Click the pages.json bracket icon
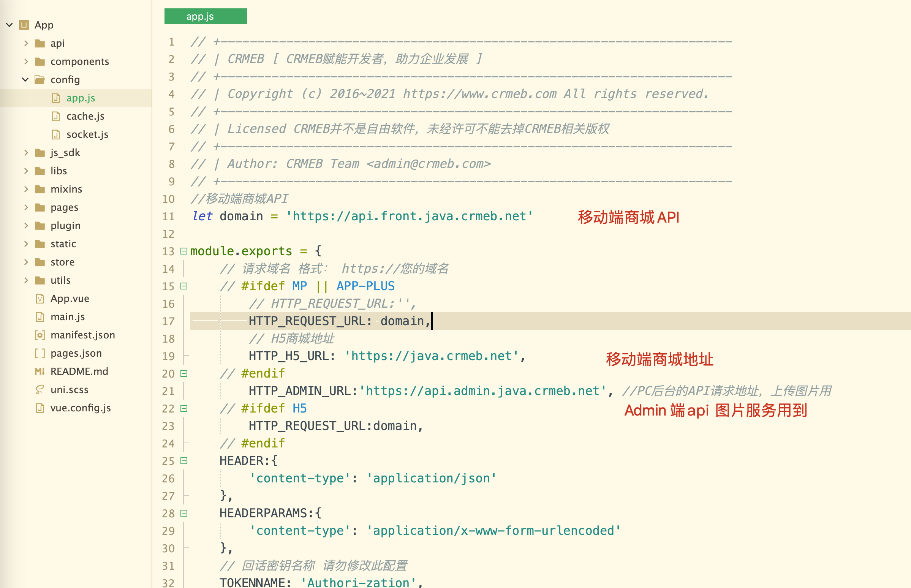 point(40,353)
